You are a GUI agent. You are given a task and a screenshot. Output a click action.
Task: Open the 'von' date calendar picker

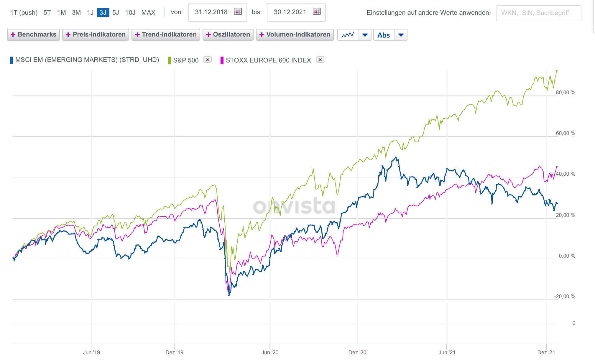pyautogui.click(x=238, y=12)
